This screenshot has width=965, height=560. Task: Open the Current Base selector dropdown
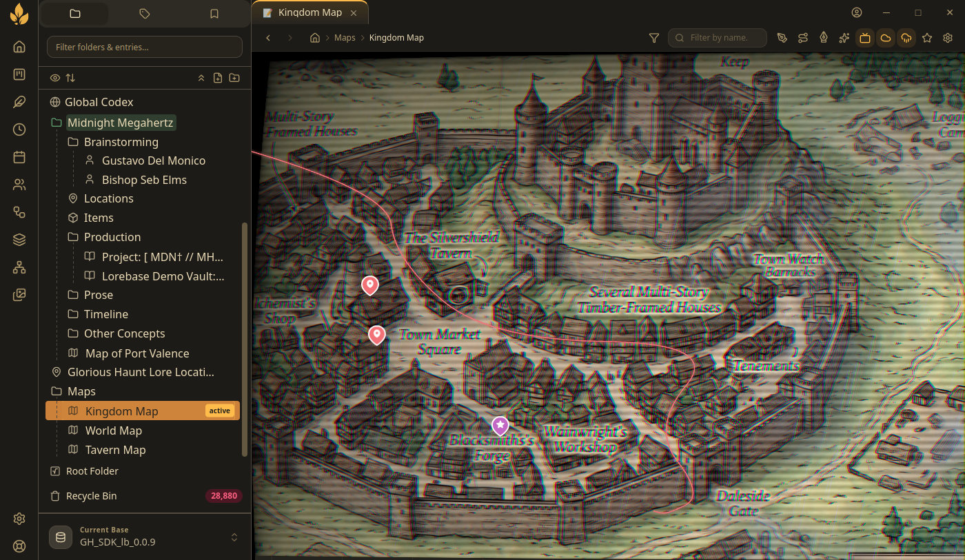point(145,537)
